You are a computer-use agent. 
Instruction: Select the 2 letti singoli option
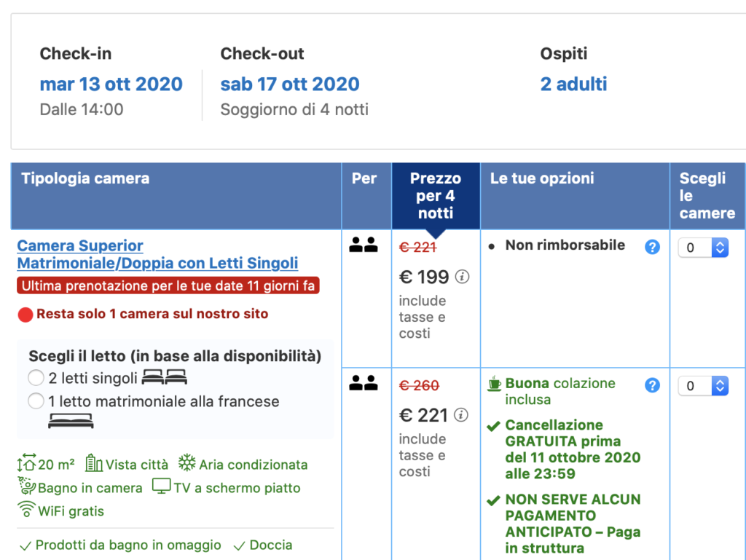pos(36,378)
